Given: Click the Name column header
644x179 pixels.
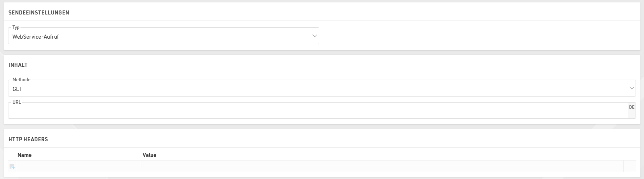Looking at the screenshot, I should (24, 155).
